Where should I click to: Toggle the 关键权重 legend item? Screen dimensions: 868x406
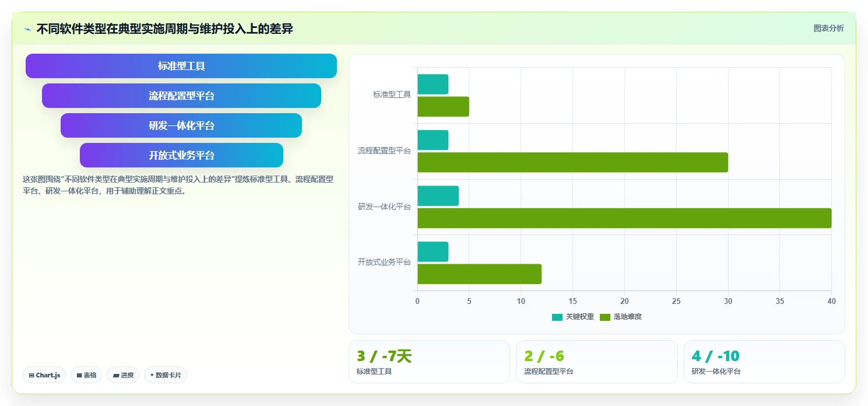pos(573,317)
